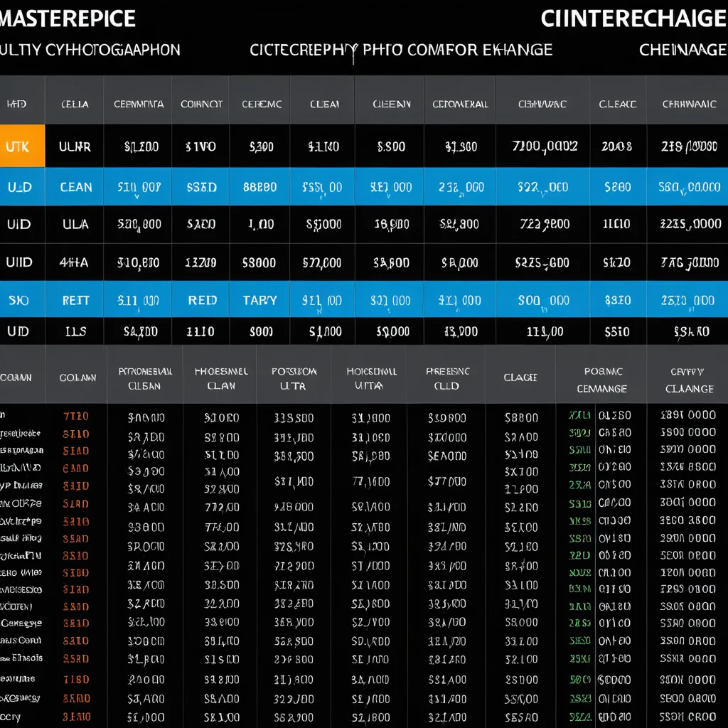Click the "ULNR" cell
728x728 pixels.
point(74,146)
